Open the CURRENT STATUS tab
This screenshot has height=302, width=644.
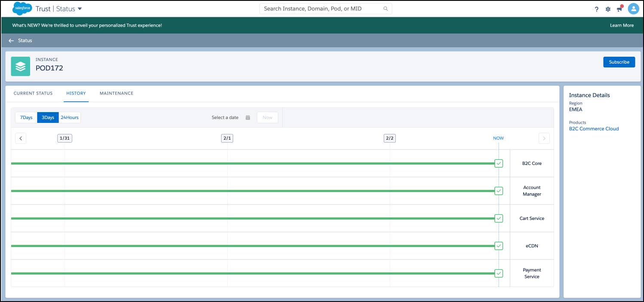point(33,93)
